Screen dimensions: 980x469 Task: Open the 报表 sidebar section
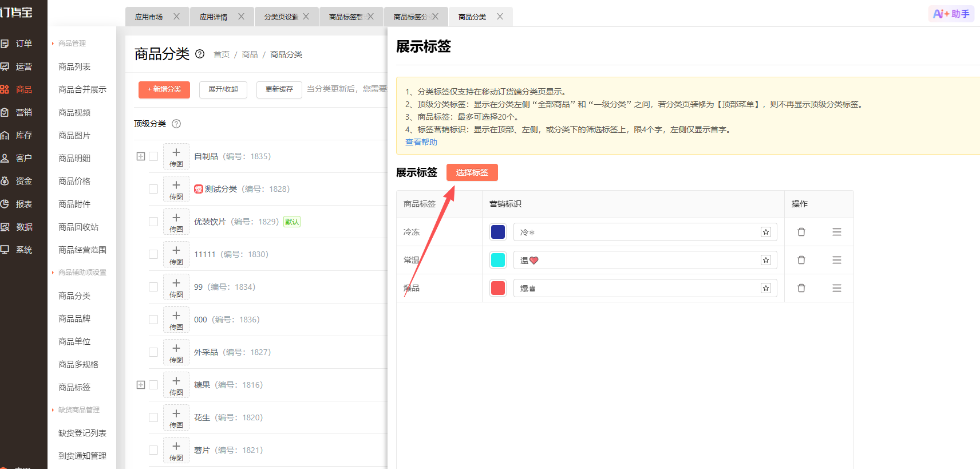17,204
